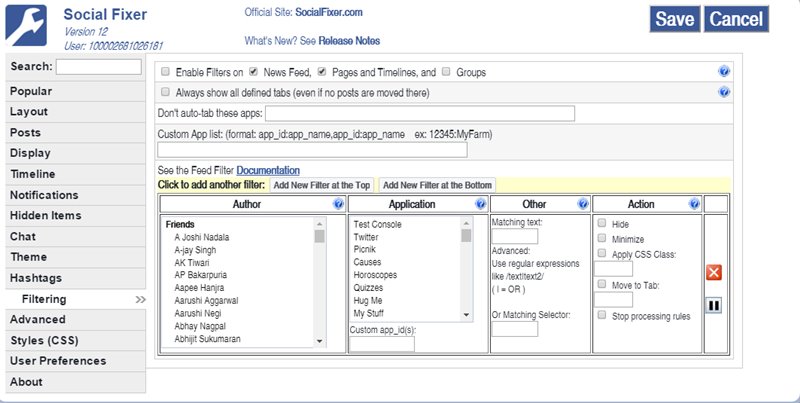Open the Posts settings tab
Viewport: 800px width, 403px height.
pyautogui.click(x=75, y=133)
